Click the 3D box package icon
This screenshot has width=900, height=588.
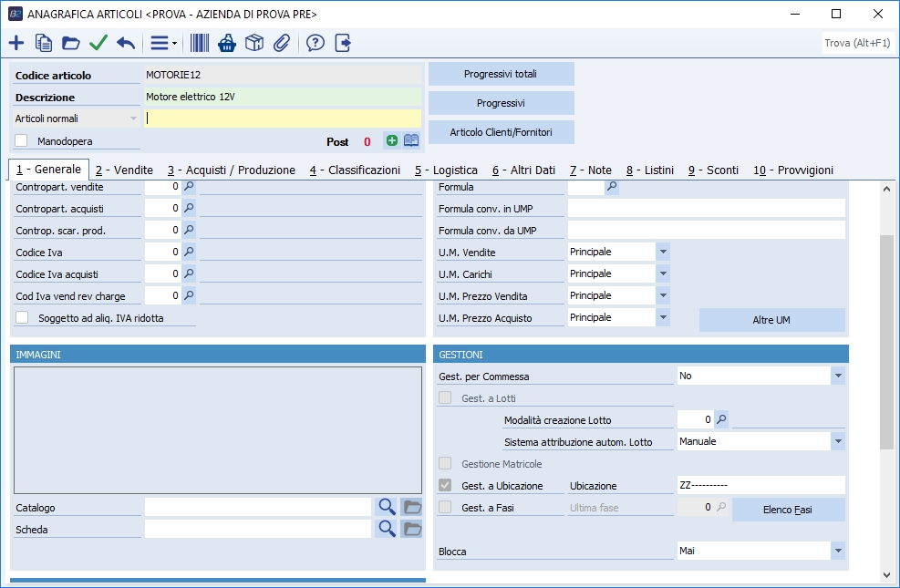click(x=254, y=43)
